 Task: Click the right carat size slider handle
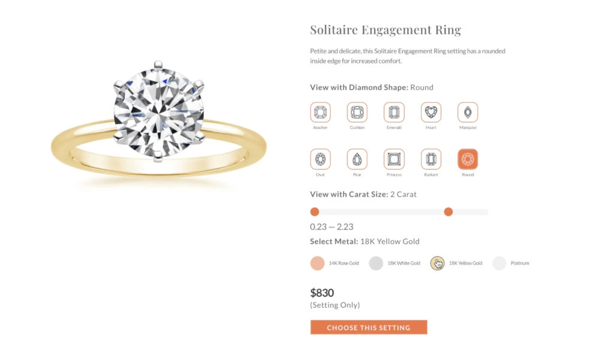point(448,212)
